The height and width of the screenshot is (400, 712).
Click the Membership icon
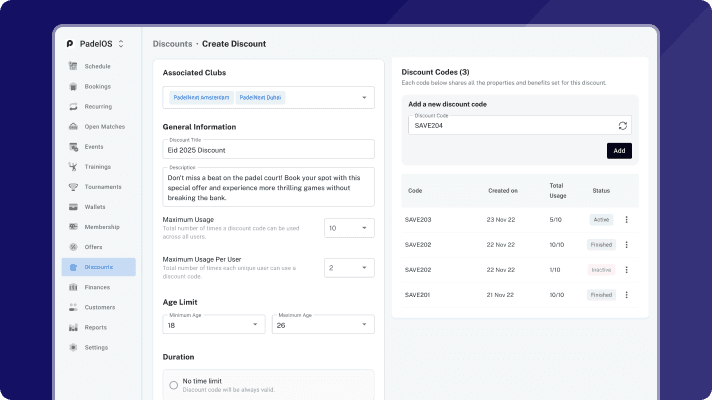(73, 227)
